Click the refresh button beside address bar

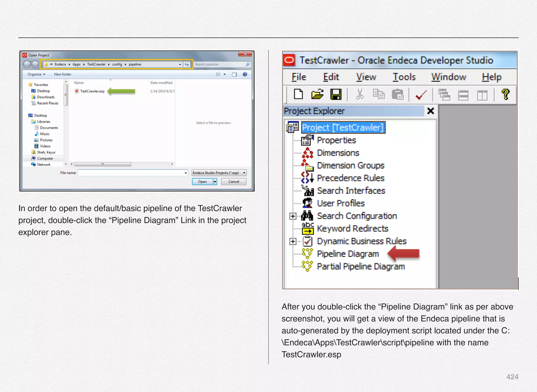click(187, 64)
